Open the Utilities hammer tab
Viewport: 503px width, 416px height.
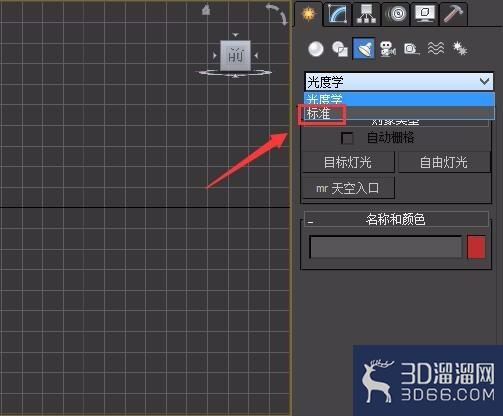click(x=453, y=14)
